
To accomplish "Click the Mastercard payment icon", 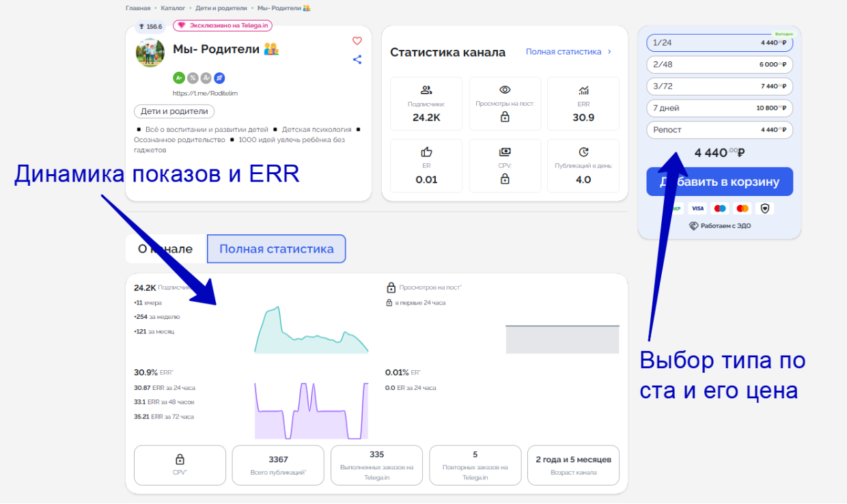I will [742, 208].
